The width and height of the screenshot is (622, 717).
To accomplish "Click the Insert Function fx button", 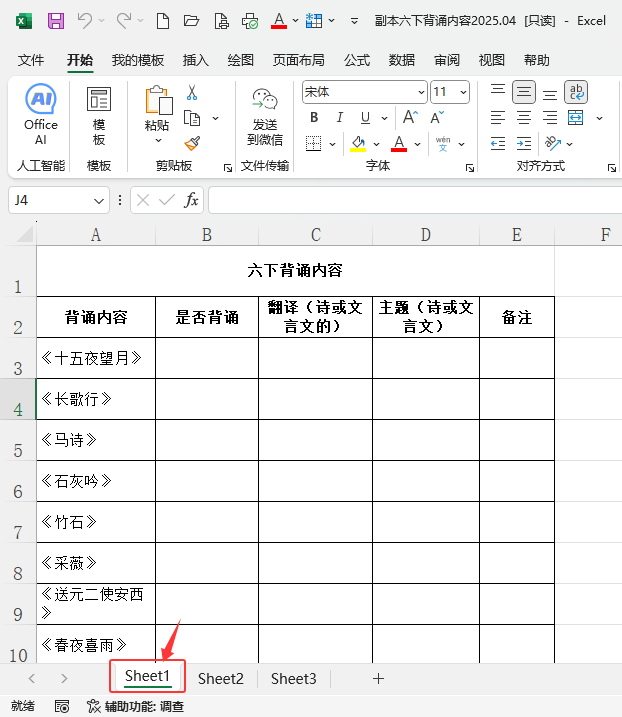I will [x=191, y=200].
